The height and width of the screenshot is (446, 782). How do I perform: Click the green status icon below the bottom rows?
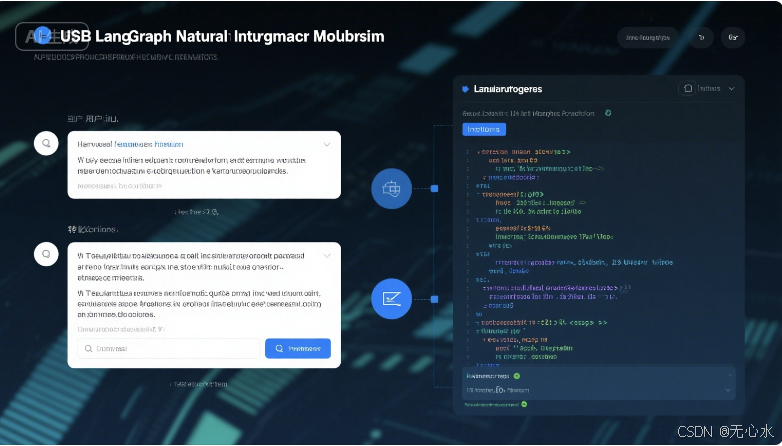(x=524, y=404)
